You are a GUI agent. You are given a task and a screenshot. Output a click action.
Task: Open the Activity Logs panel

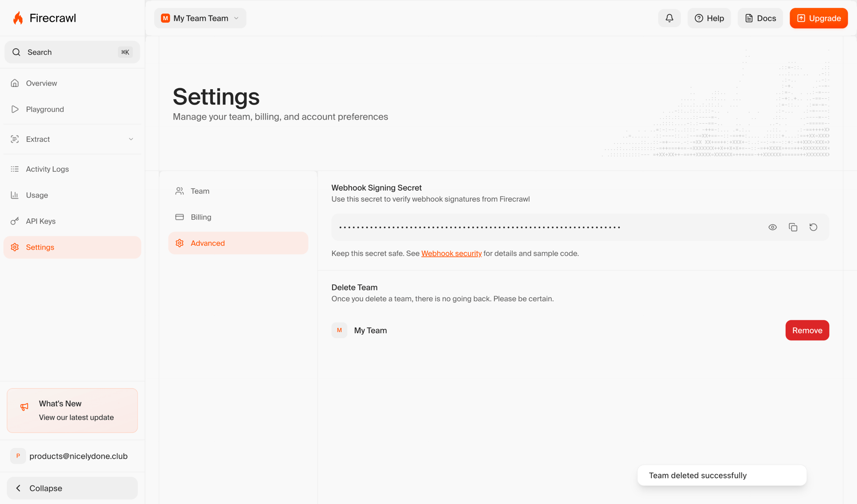(47, 169)
